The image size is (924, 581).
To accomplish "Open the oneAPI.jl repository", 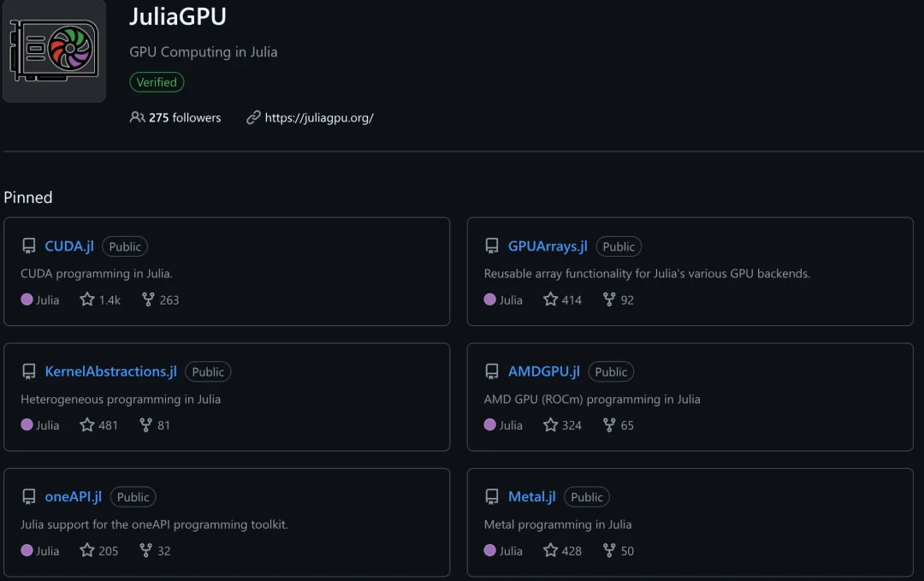I will point(73,497).
